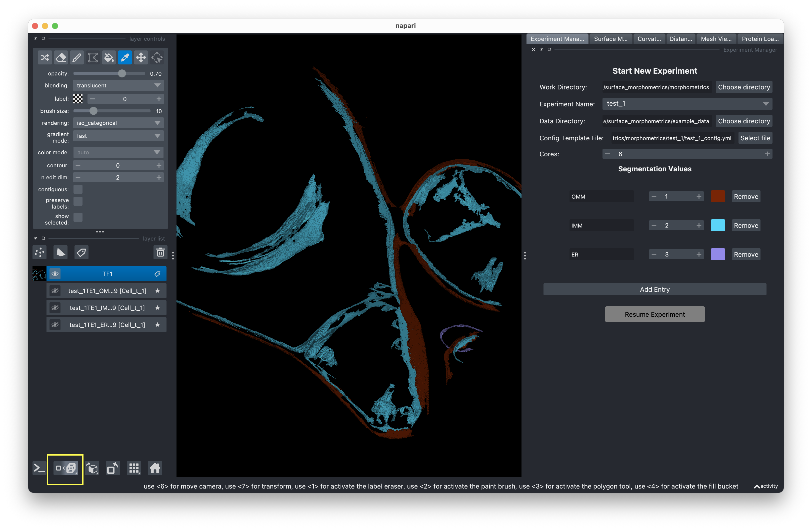Open the napari console
This screenshot has height=530, width=812.
click(x=39, y=468)
